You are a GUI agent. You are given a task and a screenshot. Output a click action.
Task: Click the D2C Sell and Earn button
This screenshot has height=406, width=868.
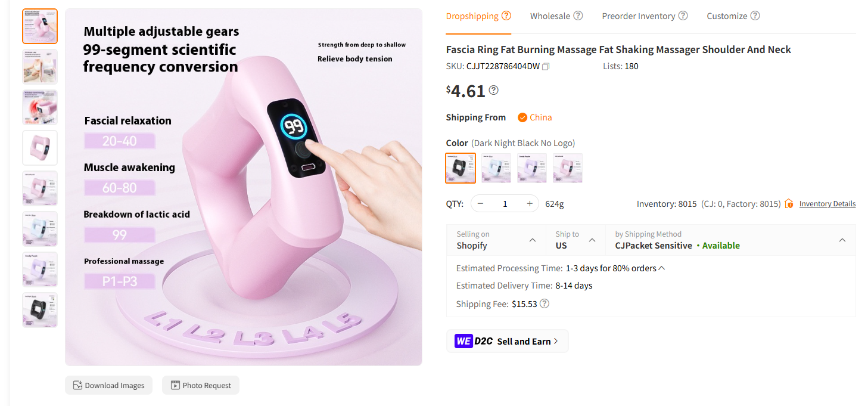click(x=508, y=341)
